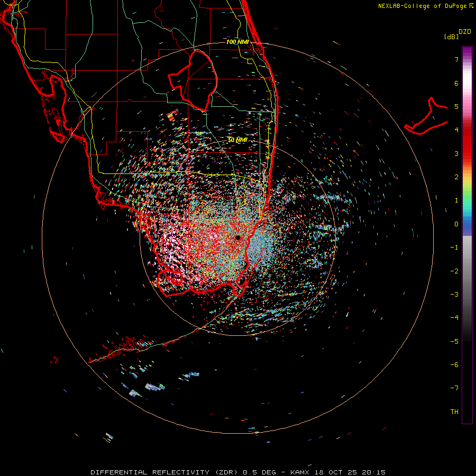476x476 pixels.
Task: Click the TH label on the color scale
Action: pos(454,412)
